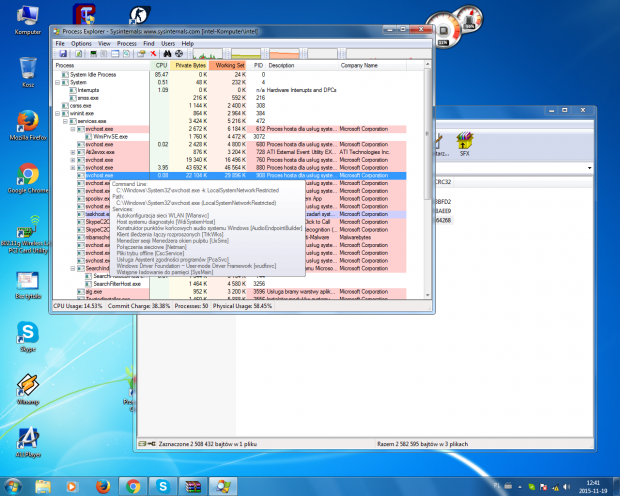
Task: Collapse the System process tree node
Action: 58,82
